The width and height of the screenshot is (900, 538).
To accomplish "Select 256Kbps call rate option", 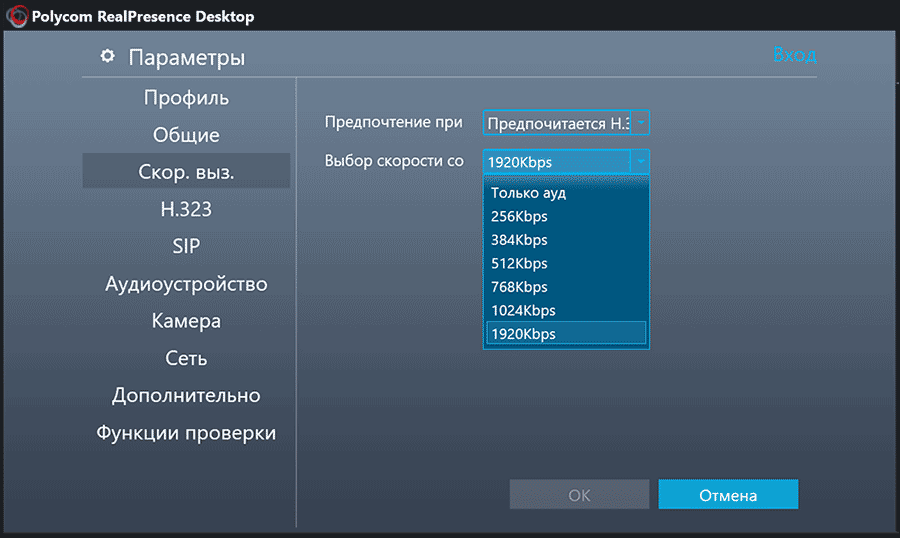I will (566, 216).
